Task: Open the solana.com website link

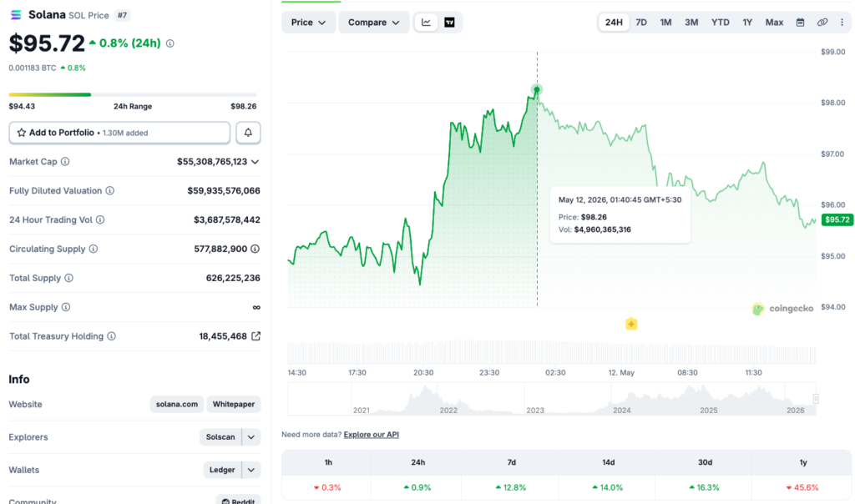Action: [177, 405]
